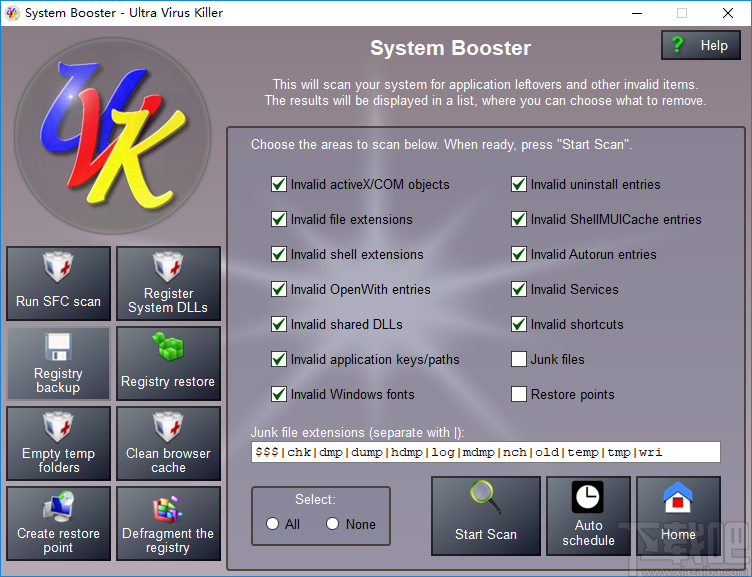
Task: Click "Junk file extensions (separate with |):" label
Action: click(358, 433)
